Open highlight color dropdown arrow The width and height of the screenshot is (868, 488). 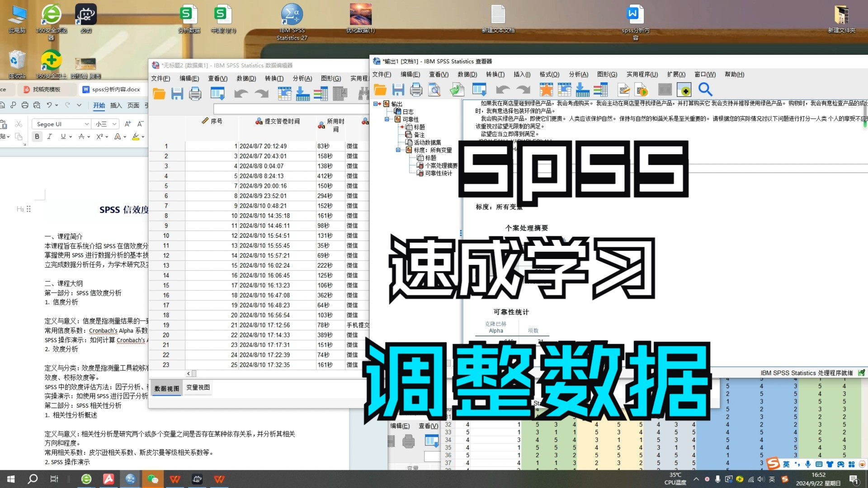pos(143,137)
